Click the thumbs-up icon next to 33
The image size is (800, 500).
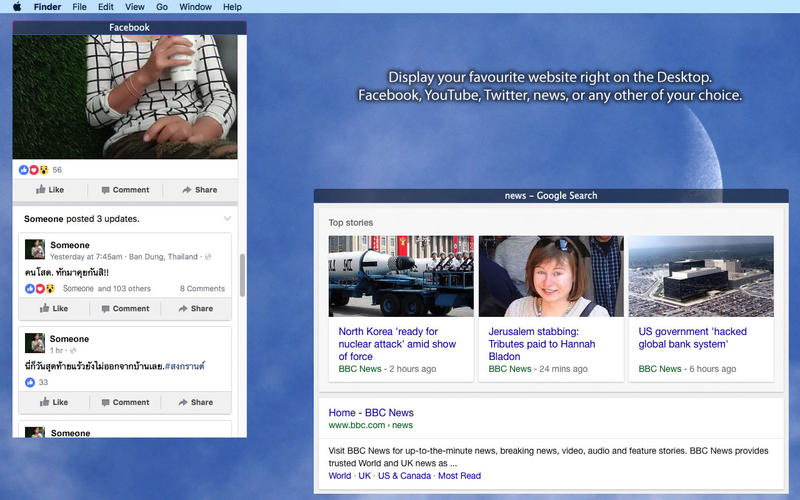tap(30, 382)
